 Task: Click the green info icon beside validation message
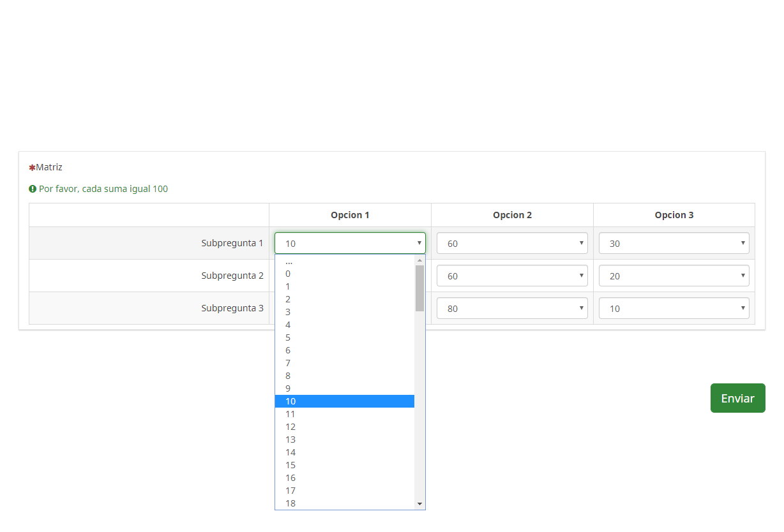point(33,189)
